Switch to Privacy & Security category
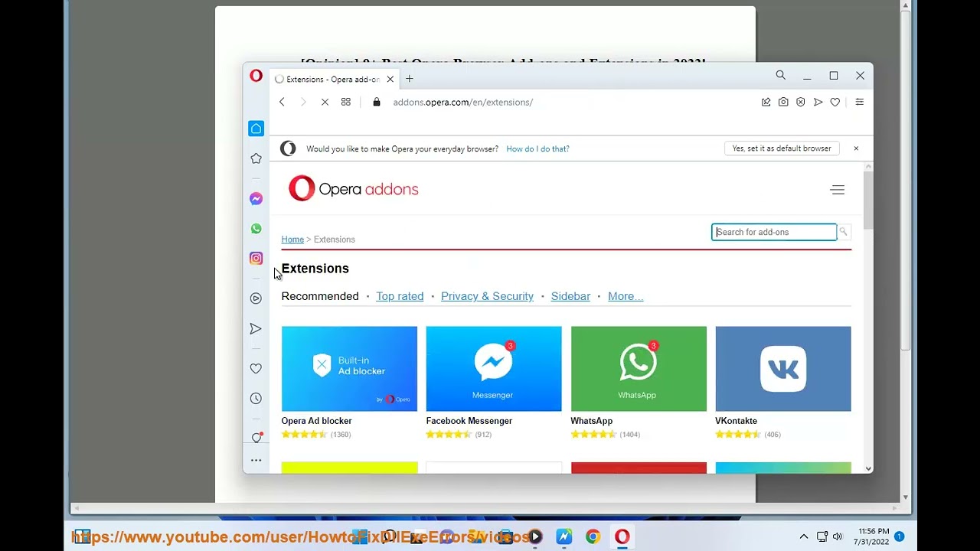Image resolution: width=980 pixels, height=551 pixels. point(487,296)
